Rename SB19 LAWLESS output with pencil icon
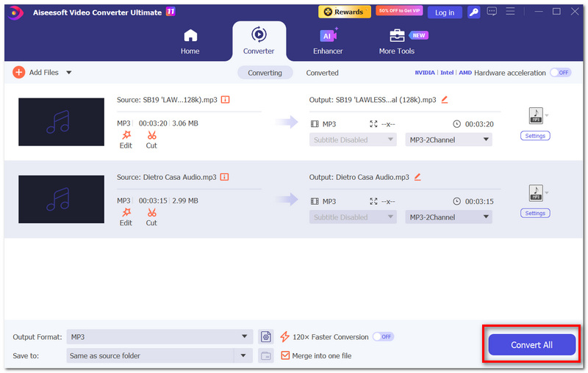The height and width of the screenshot is (373, 588). pyautogui.click(x=445, y=100)
